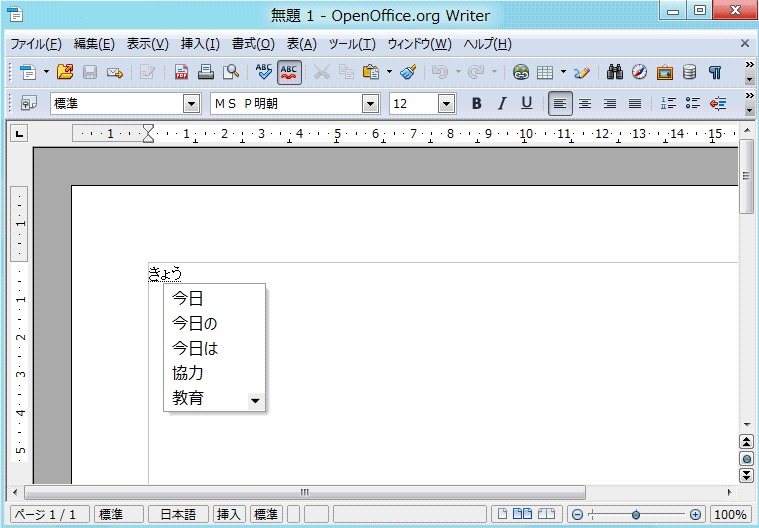Click the Hyperlink globe icon
Viewport: 759px width, 528px height.
(x=520, y=73)
